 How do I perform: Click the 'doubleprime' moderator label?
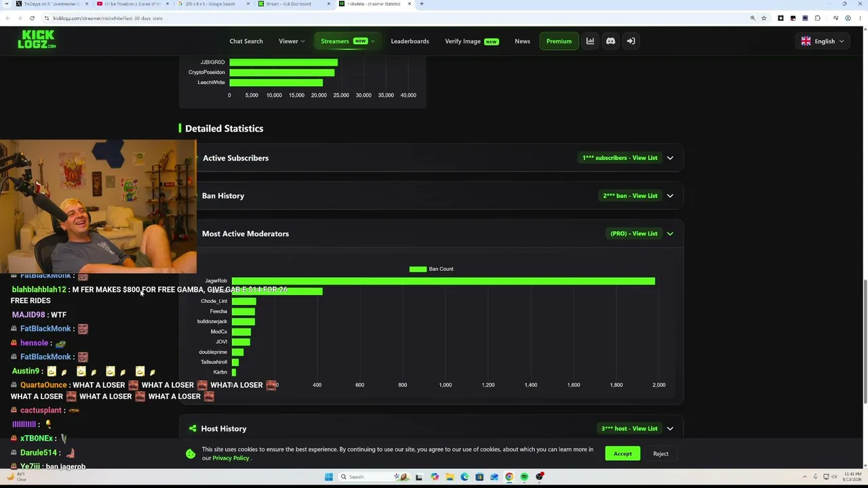[213, 352]
